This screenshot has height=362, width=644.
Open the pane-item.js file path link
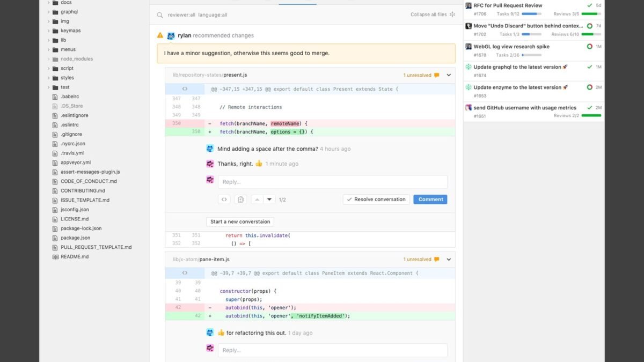tap(201, 260)
